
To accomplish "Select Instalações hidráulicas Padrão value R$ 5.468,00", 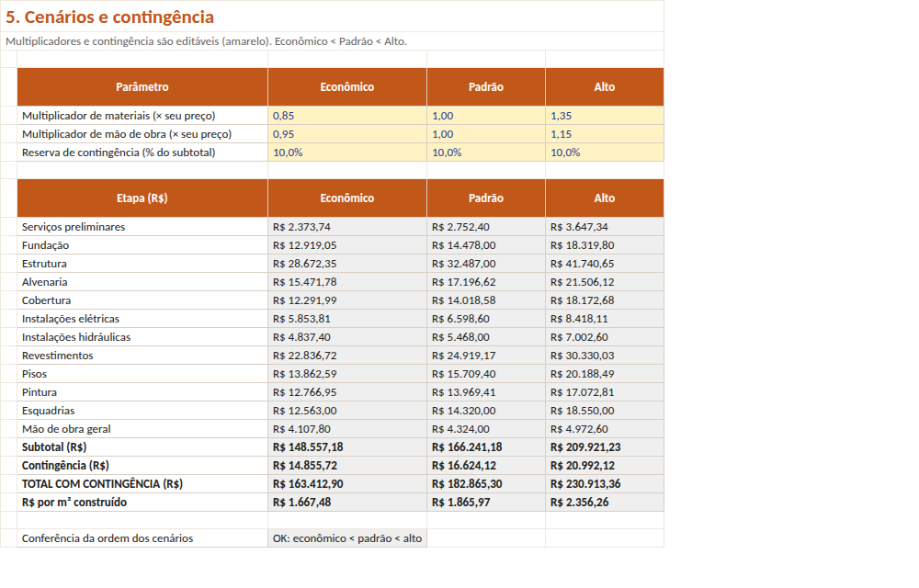I will point(486,337).
